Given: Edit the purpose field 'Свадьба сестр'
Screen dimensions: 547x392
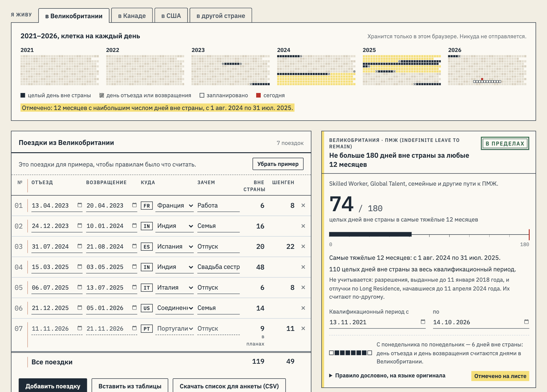Looking at the screenshot, I should [218, 267].
